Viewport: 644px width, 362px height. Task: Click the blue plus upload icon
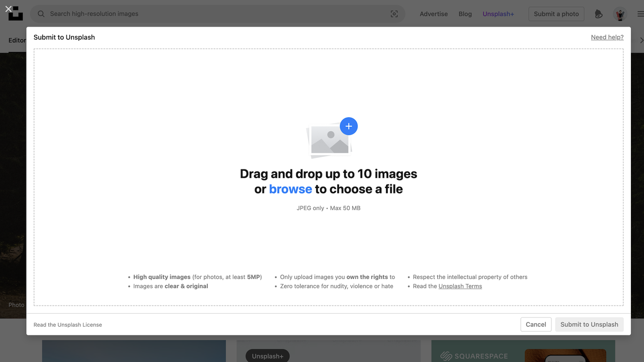[349, 126]
